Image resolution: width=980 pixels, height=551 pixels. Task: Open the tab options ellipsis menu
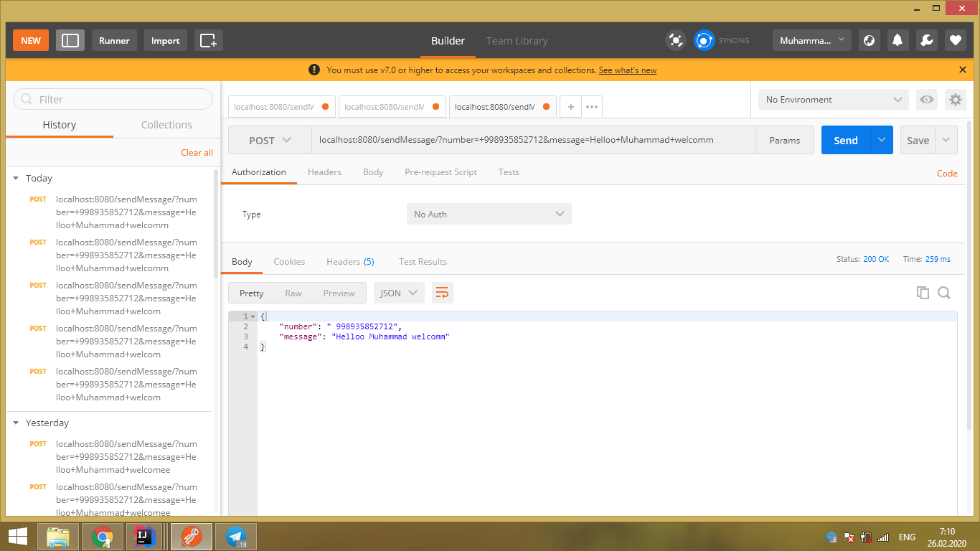(592, 107)
